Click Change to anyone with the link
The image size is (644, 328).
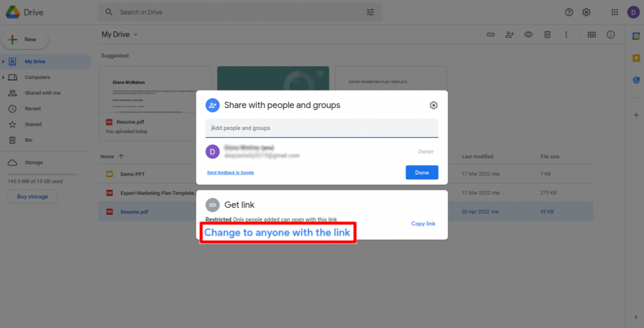[x=277, y=232]
